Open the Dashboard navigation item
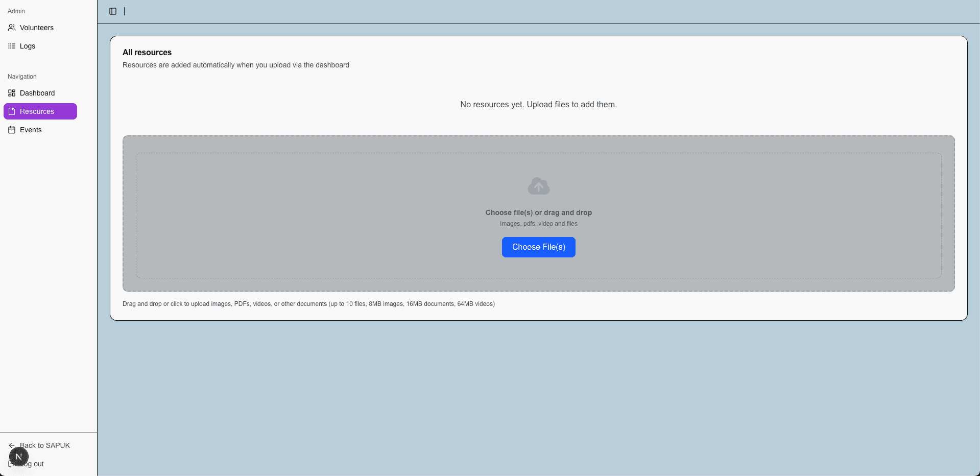 (x=37, y=93)
